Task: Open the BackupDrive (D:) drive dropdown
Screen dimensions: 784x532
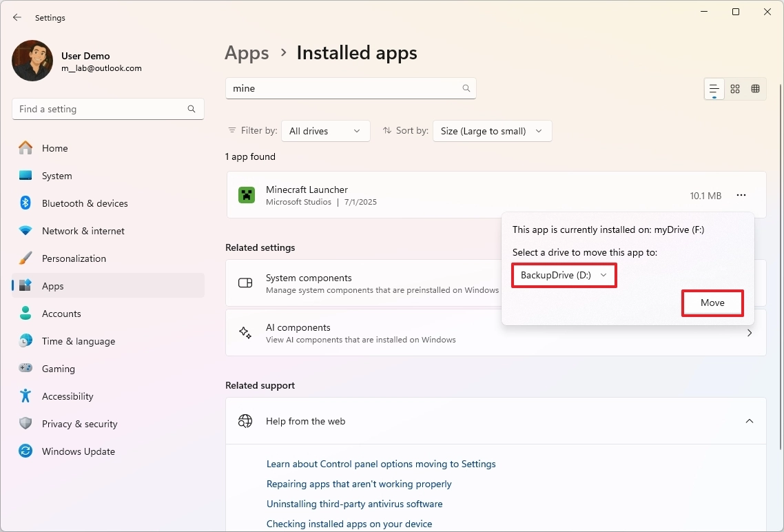Action: [x=564, y=276]
